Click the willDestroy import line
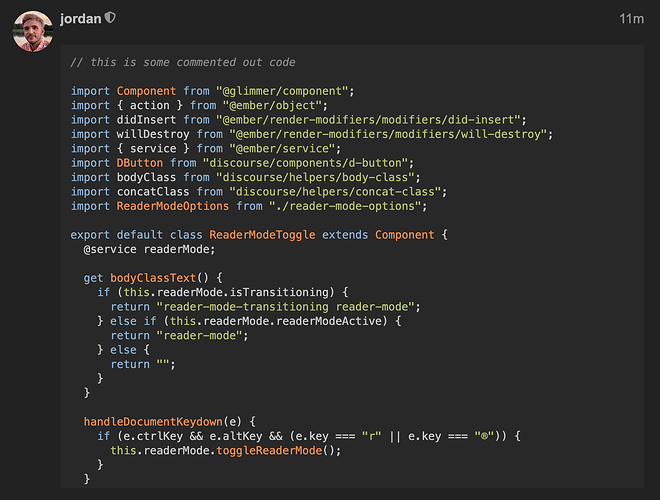Image resolution: width=660 pixels, height=500 pixels. [x=311, y=134]
